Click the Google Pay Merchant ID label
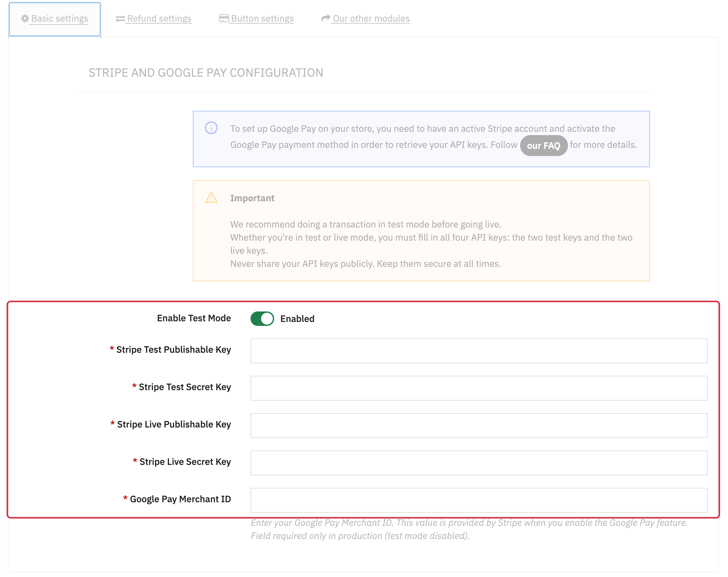The image size is (728, 577). (180, 499)
